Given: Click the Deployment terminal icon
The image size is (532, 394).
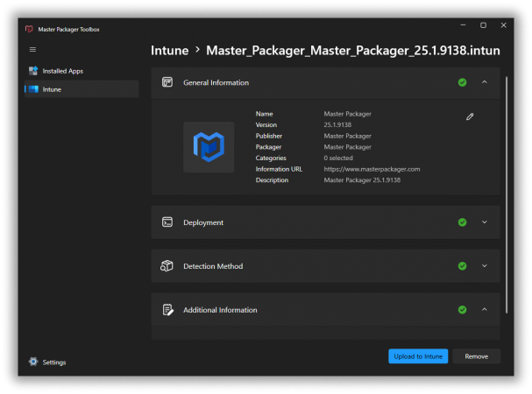Looking at the screenshot, I should coord(167,222).
